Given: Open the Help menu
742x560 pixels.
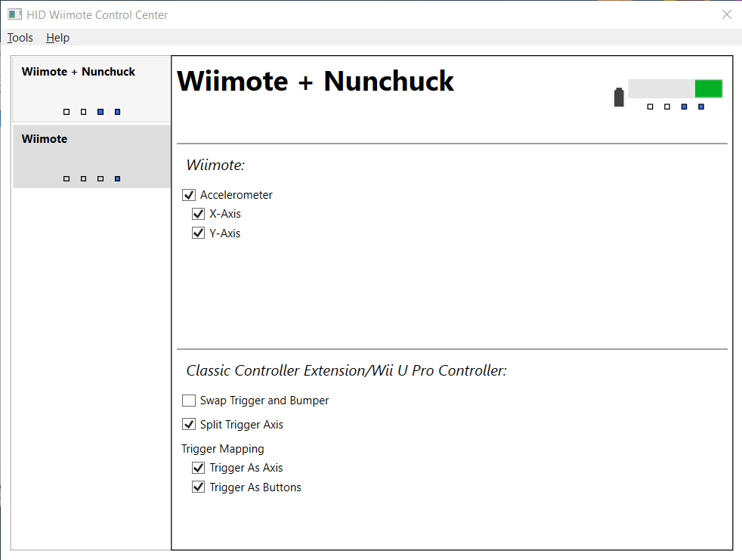Looking at the screenshot, I should coord(57,37).
